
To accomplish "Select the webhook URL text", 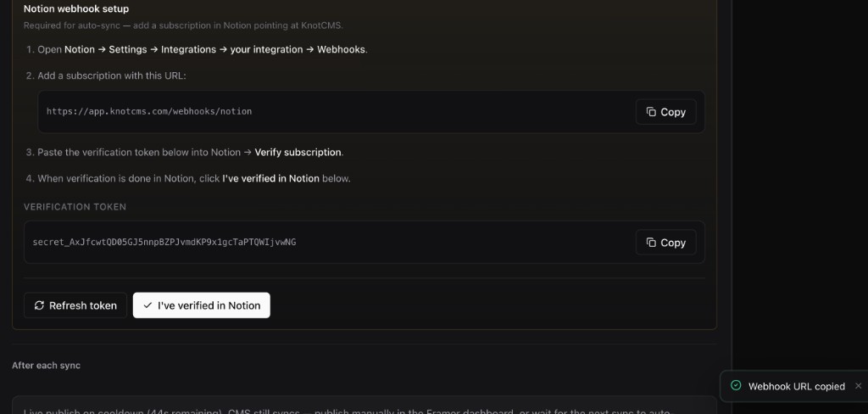I will [149, 111].
